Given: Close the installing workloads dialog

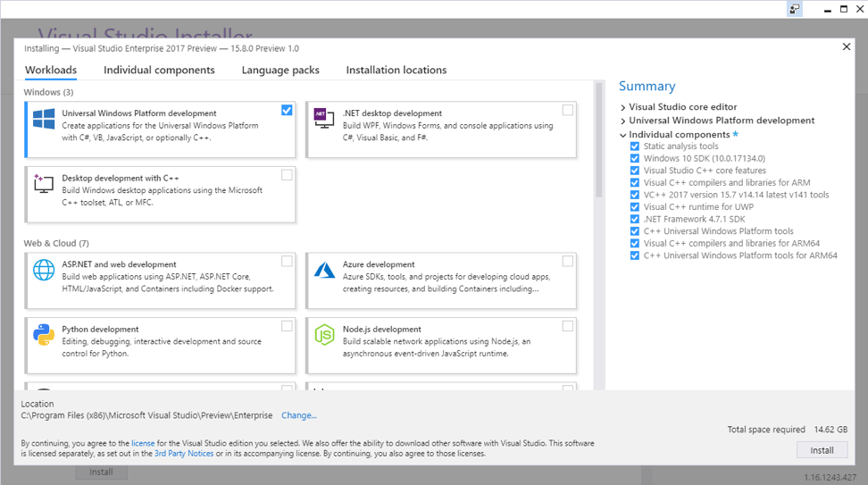Looking at the screenshot, I should point(847,47).
